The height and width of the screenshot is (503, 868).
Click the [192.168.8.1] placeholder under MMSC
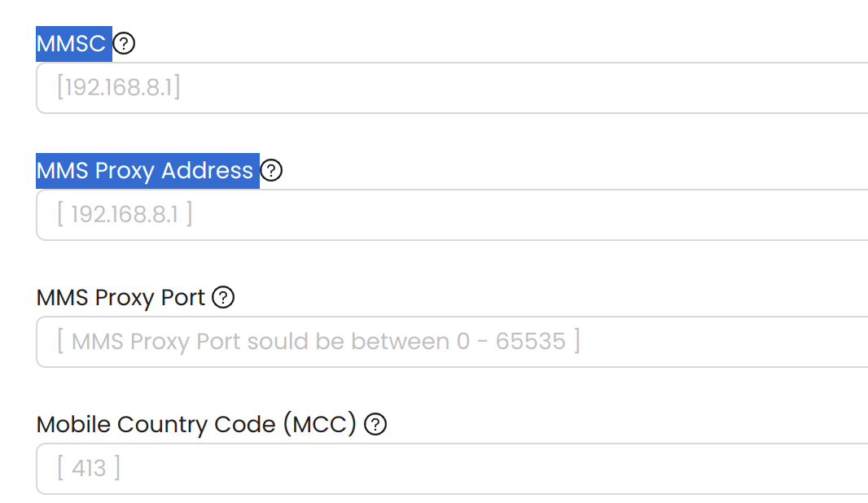(118, 87)
